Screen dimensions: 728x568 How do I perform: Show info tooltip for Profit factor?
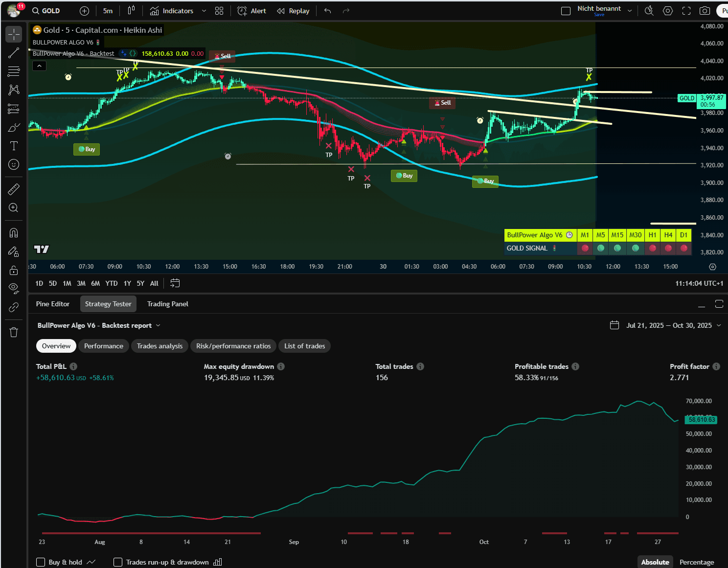pyautogui.click(x=716, y=366)
